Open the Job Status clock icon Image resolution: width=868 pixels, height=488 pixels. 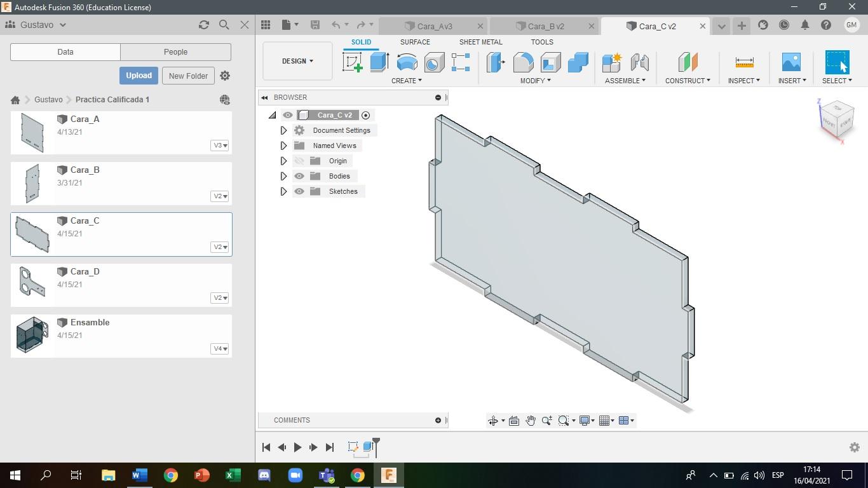coord(784,25)
